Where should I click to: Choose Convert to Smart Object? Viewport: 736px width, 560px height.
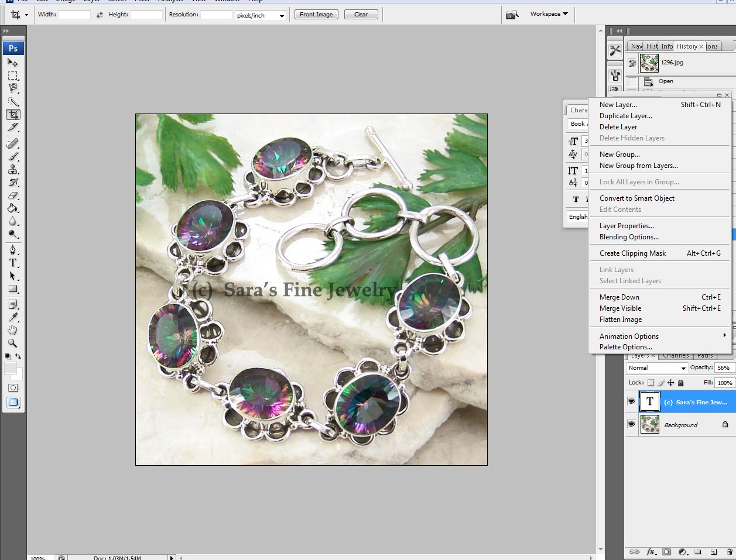(x=637, y=198)
